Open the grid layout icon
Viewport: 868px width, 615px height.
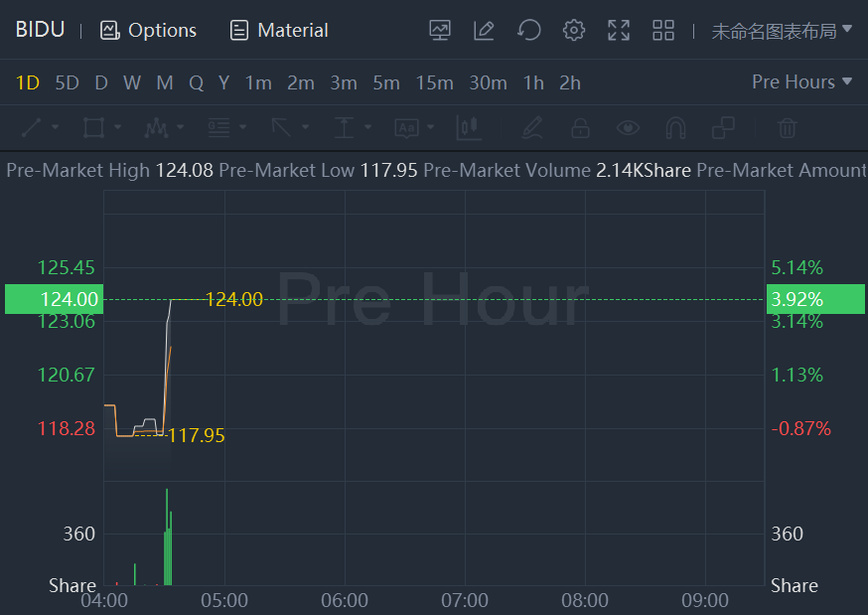(x=663, y=30)
